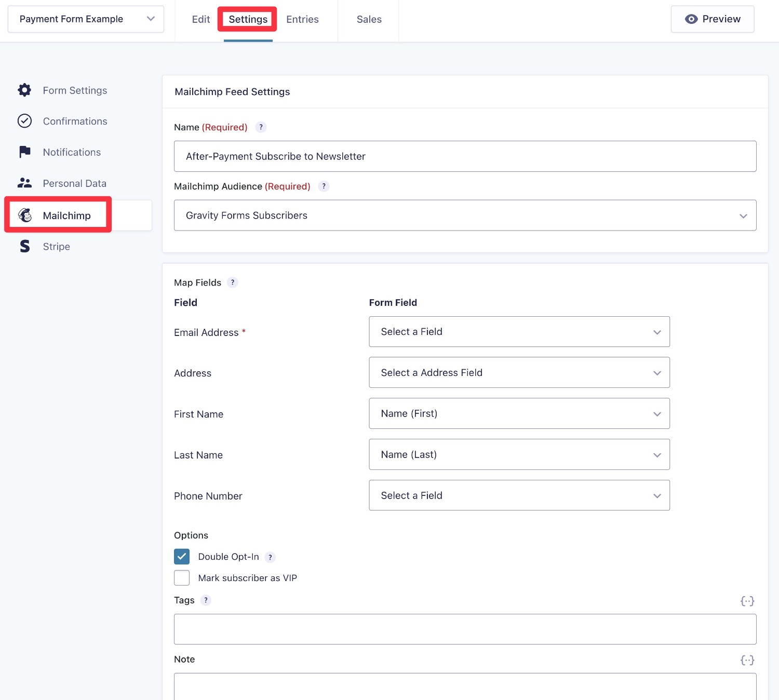Show help tooltip for Mailchimp Audience
The width and height of the screenshot is (779, 700).
point(324,186)
